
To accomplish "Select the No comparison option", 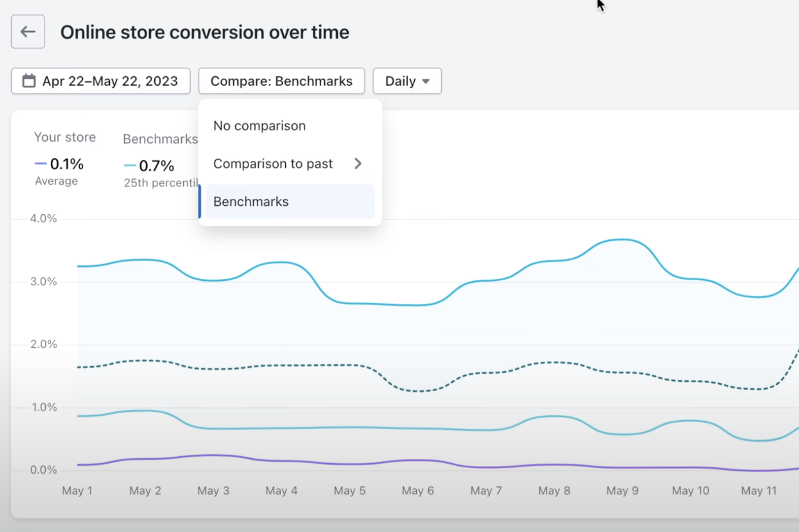I will tap(260, 126).
